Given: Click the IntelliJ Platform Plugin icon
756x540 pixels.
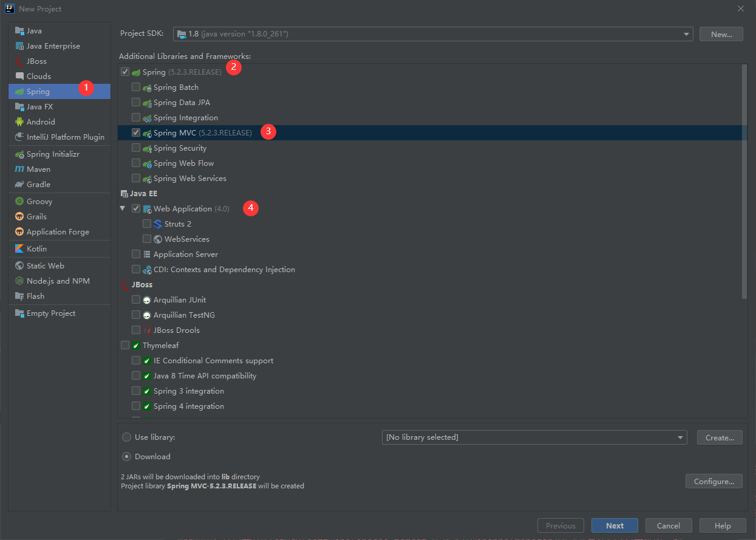Looking at the screenshot, I should point(19,137).
